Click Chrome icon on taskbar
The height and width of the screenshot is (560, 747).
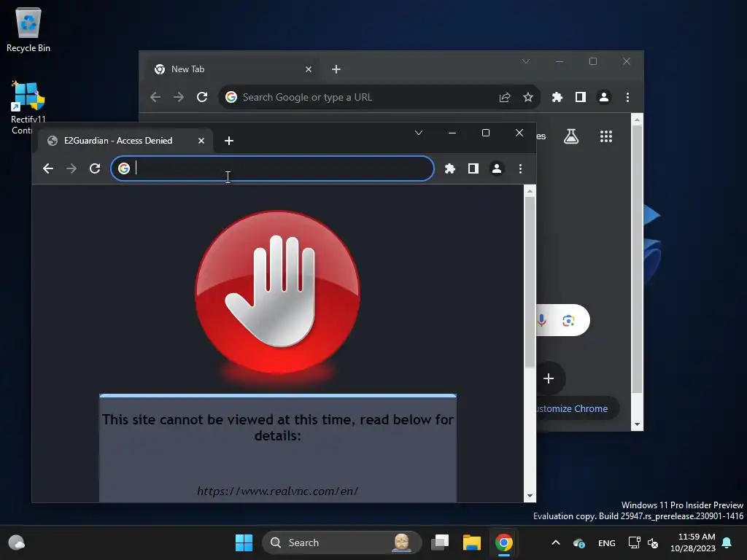pos(503,542)
